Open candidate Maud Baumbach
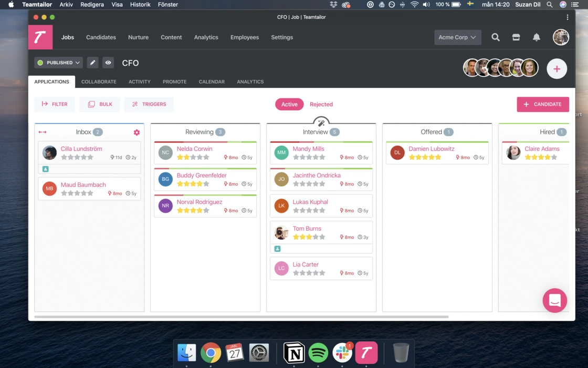 (83, 185)
